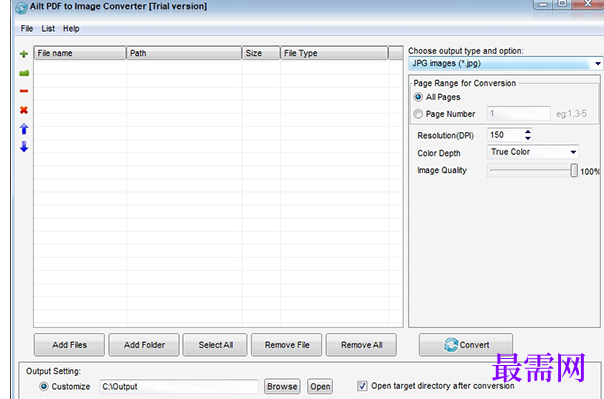Open the True Color depth dropdown
This screenshot has height=399, width=604.
573,152
